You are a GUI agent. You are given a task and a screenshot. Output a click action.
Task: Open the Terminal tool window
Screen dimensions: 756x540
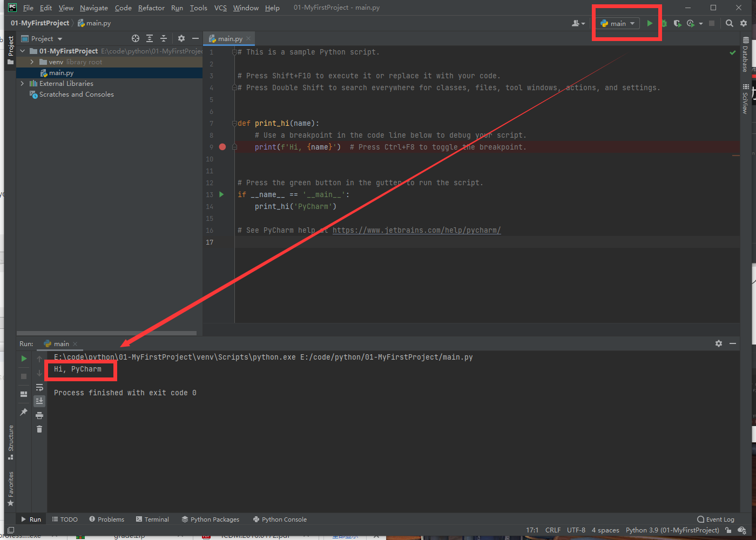[152, 519]
